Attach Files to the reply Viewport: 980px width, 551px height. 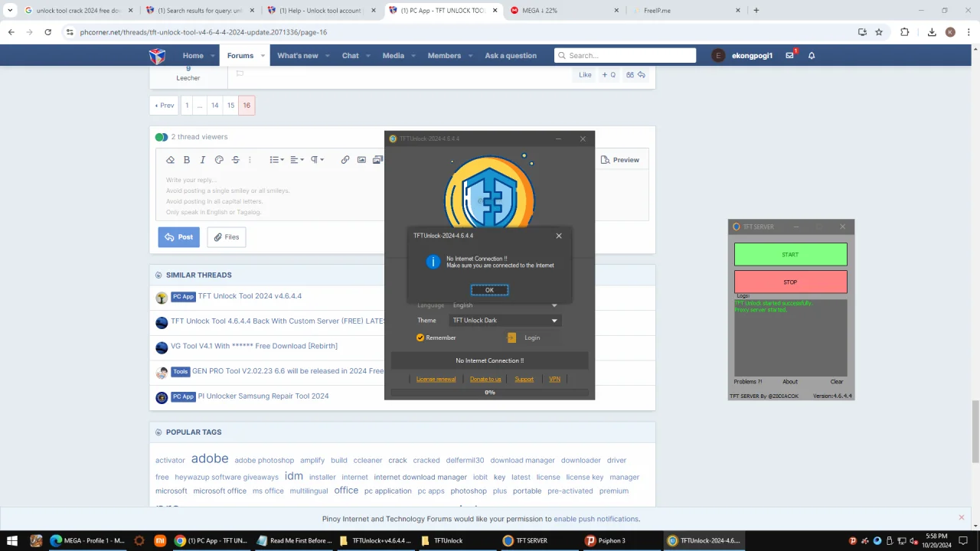pos(227,237)
